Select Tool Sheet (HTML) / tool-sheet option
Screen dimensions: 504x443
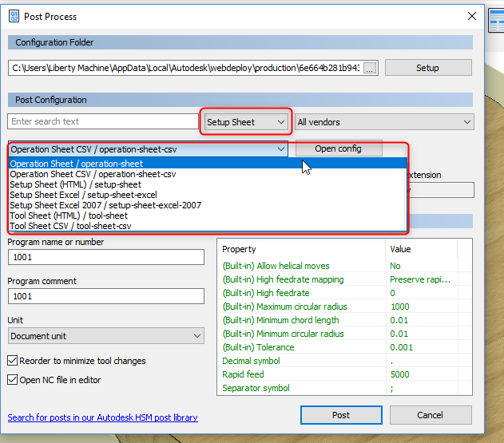(x=69, y=216)
